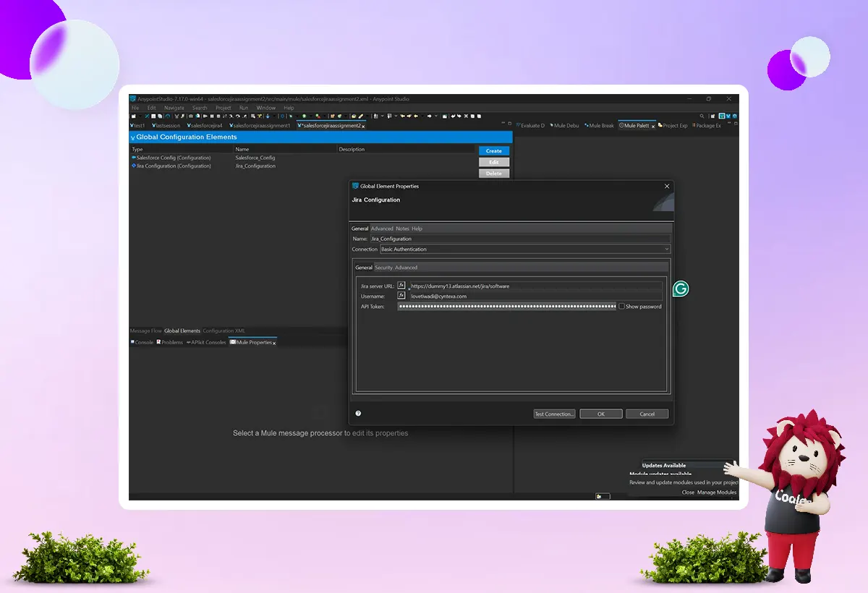Viewport: 868px width, 593px height.
Task: Open the Package Ex view tab
Action: 707,126
